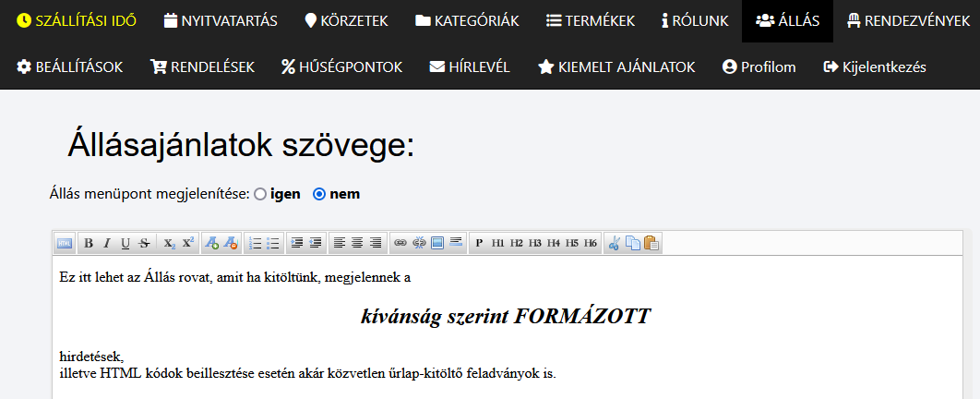Apply Heading 5 format (H5)
The image size is (980, 399).
[572, 243]
